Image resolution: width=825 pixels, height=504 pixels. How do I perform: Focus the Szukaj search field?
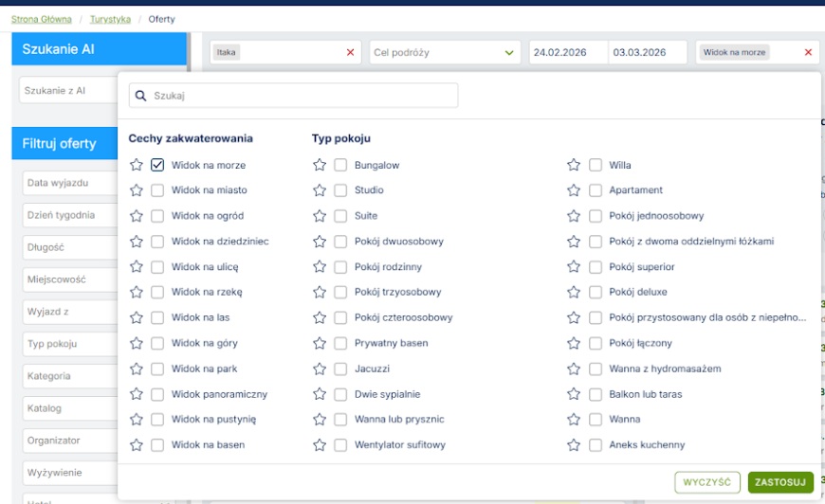294,96
